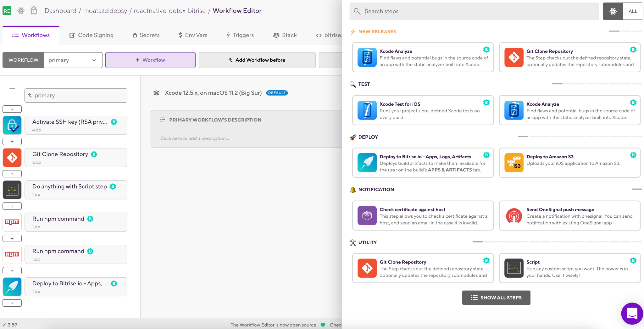Click the padlock icon in header
This screenshot has height=329, width=644.
pos(34,11)
